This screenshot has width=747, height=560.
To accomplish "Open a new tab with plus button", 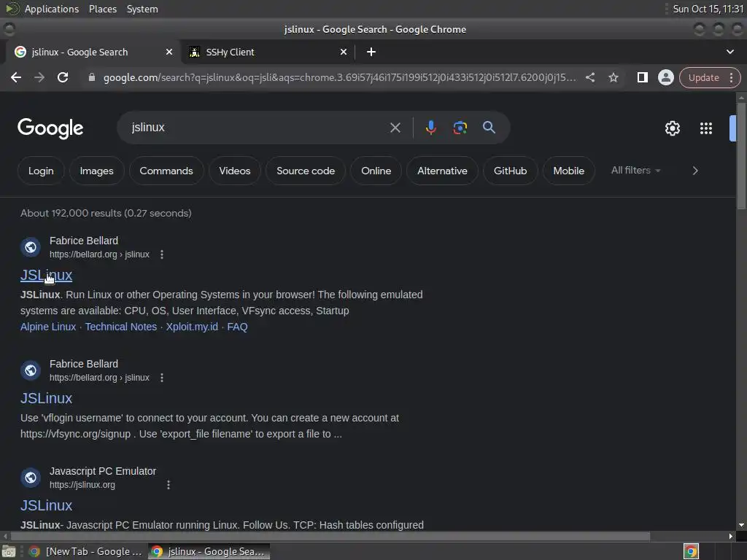I will (371, 52).
